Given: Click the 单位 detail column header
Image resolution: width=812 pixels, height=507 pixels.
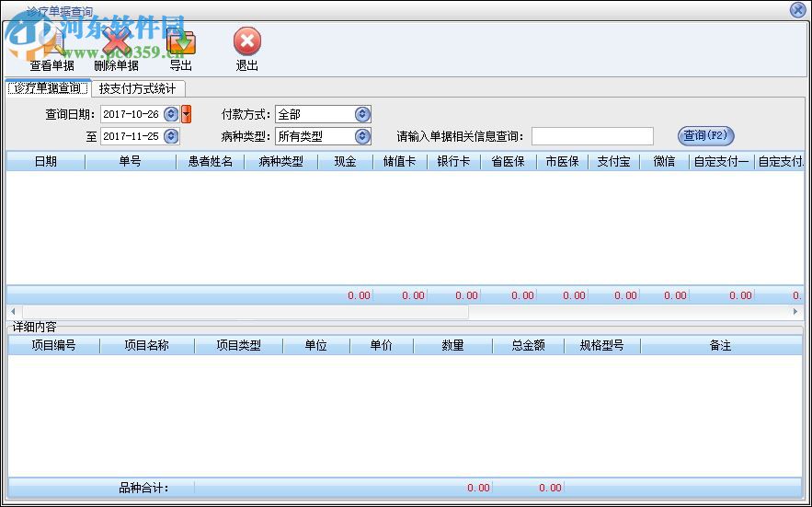Looking at the screenshot, I should pyautogui.click(x=316, y=345).
